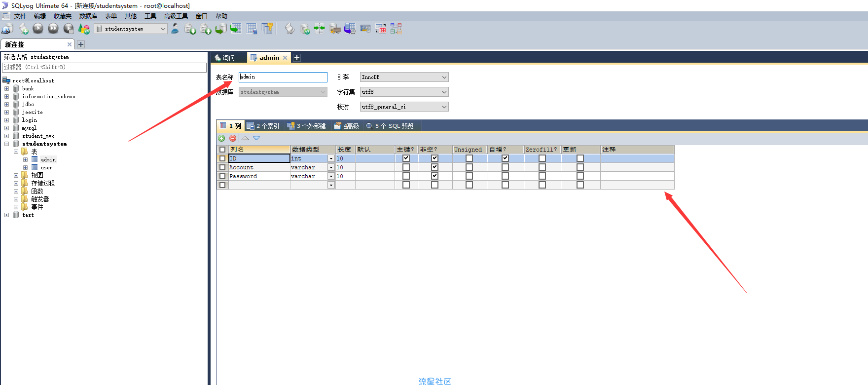Expand the 视图 folder node
Viewport: 868px width, 385px height.
(16, 175)
